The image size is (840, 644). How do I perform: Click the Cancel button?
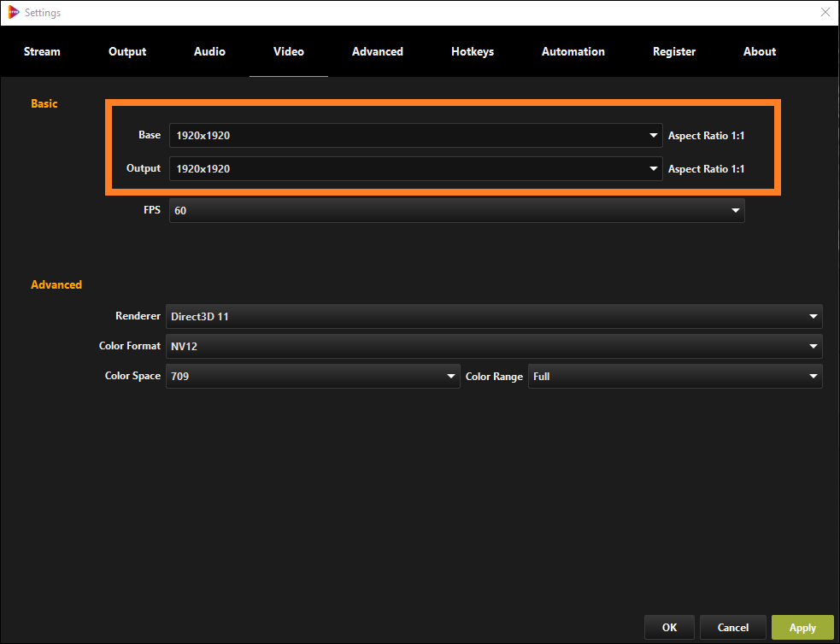click(x=733, y=628)
